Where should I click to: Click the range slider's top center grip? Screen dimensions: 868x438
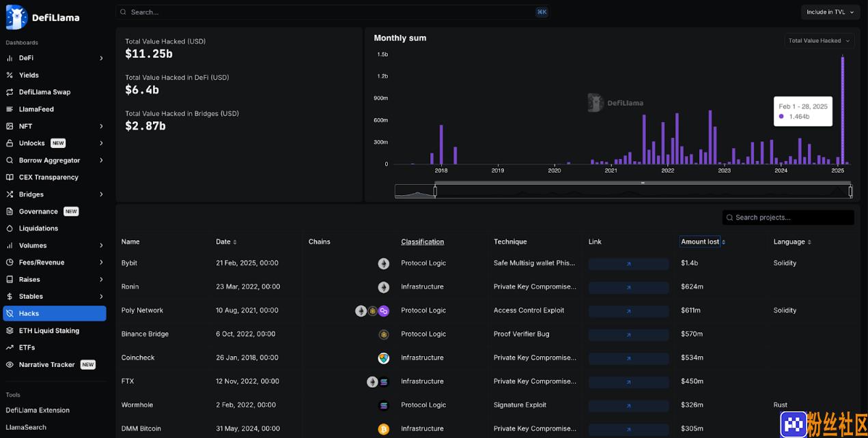point(643,183)
